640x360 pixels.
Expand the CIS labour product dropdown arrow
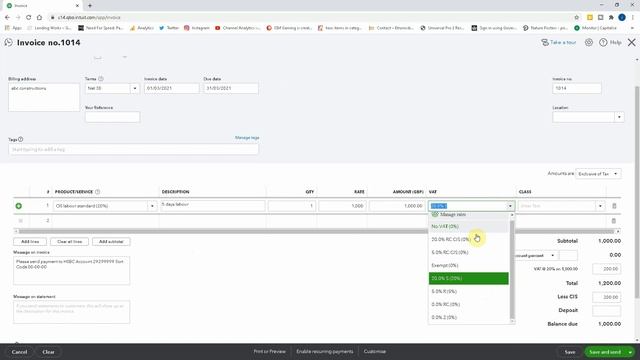[x=152, y=206]
